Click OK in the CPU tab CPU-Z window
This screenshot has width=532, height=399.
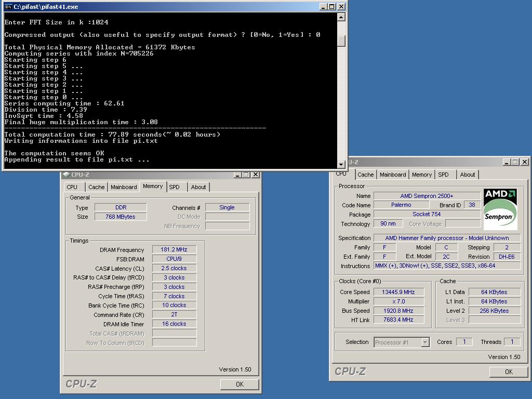tap(509, 372)
